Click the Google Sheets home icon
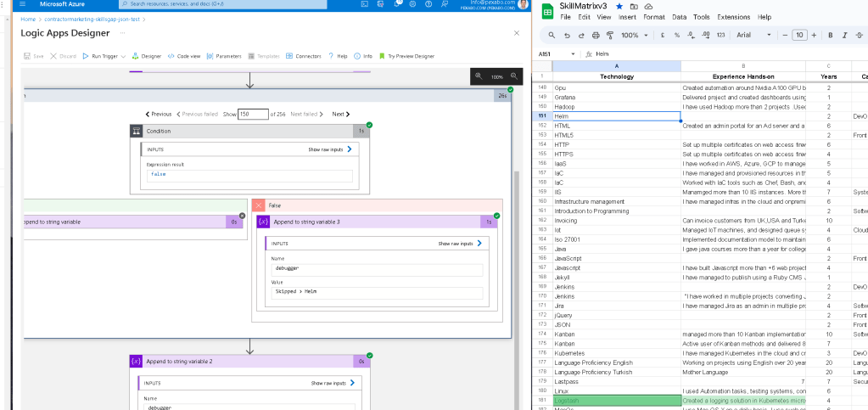The height and width of the screenshot is (410, 868). click(x=547, y=12)
